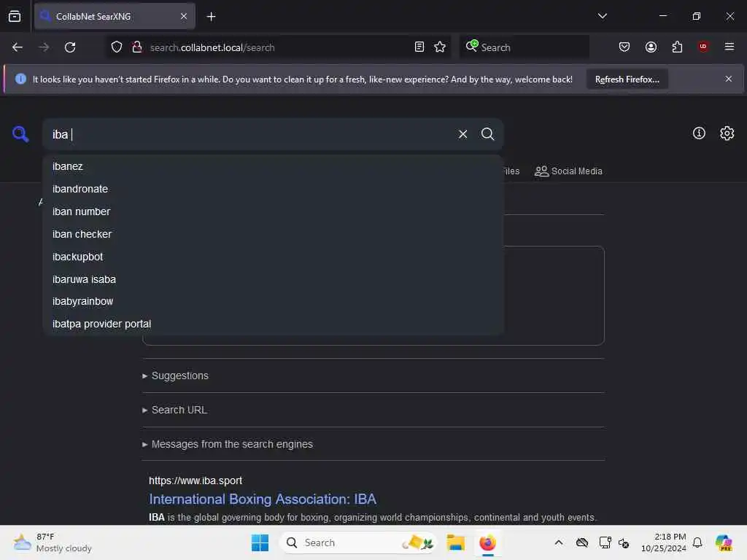
Task: Clear the search query text
Action: click(x=462, y=134)
